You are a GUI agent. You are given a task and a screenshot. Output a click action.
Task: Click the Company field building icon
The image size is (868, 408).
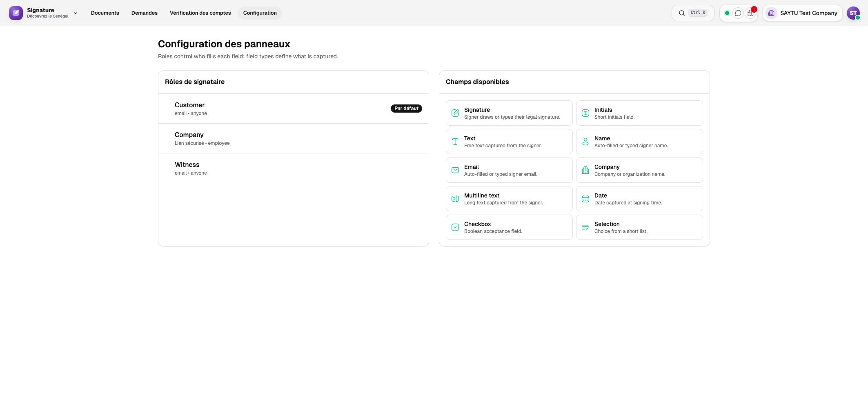(585, 170)
